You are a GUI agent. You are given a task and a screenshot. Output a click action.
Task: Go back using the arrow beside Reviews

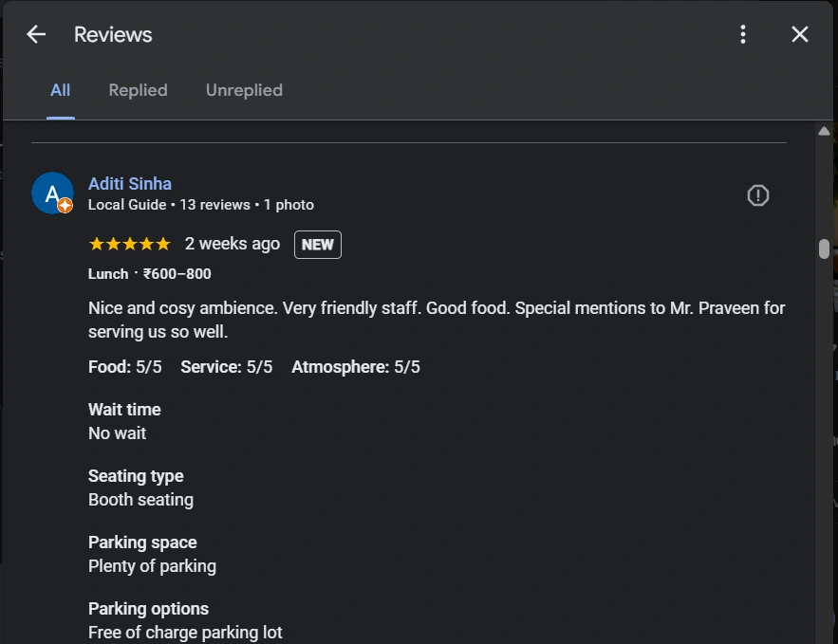point(36,34)
